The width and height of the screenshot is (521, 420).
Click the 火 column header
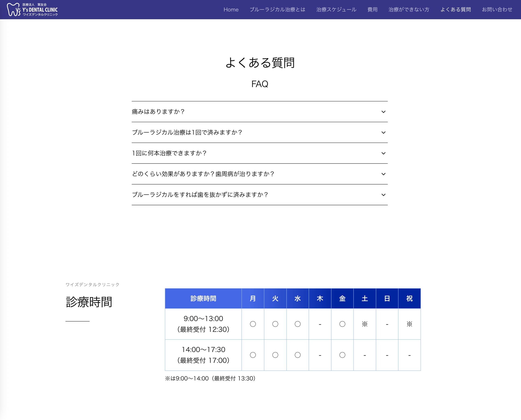(x=275, y=299)
